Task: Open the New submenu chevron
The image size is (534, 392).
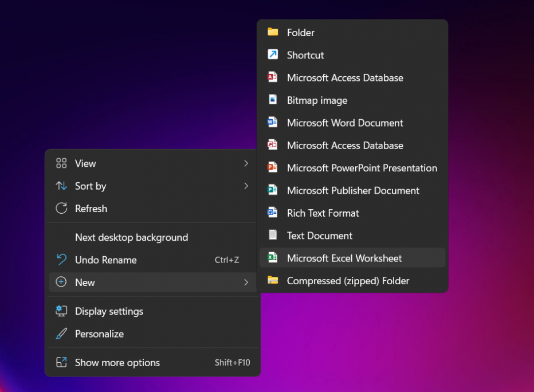Action: point(246,283)
